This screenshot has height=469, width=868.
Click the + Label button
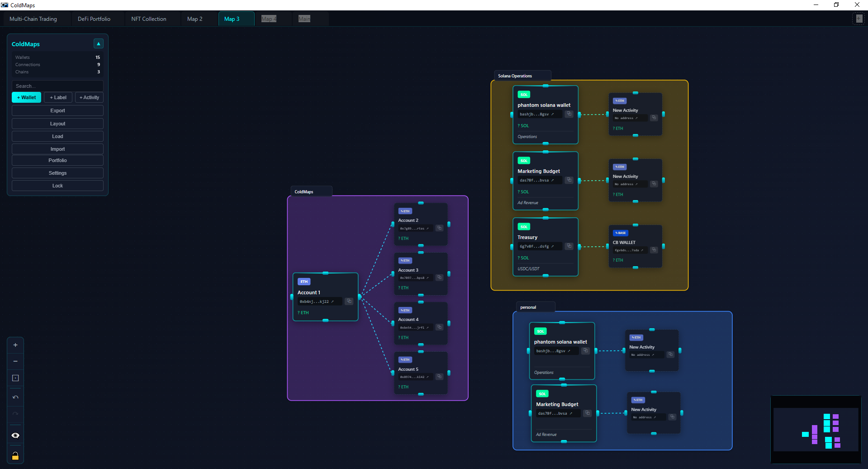click(58, 97)
